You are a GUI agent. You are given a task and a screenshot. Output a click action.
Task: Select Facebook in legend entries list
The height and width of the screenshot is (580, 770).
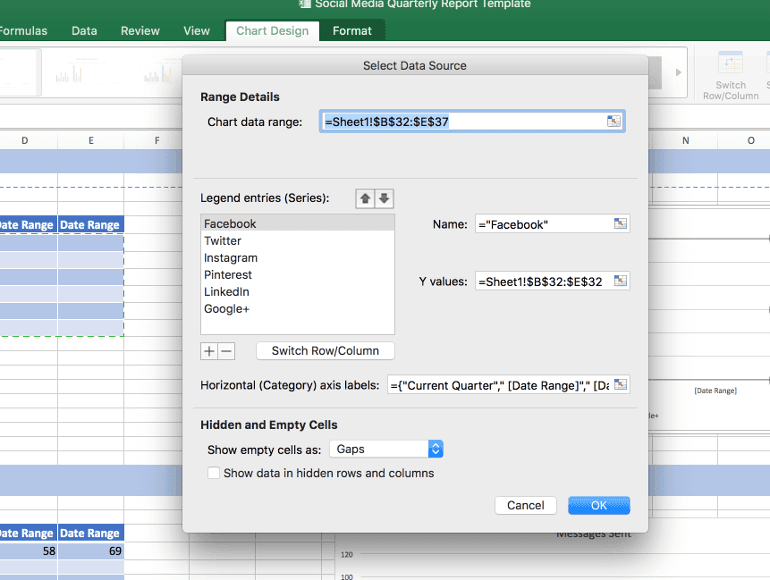[297, 223]
